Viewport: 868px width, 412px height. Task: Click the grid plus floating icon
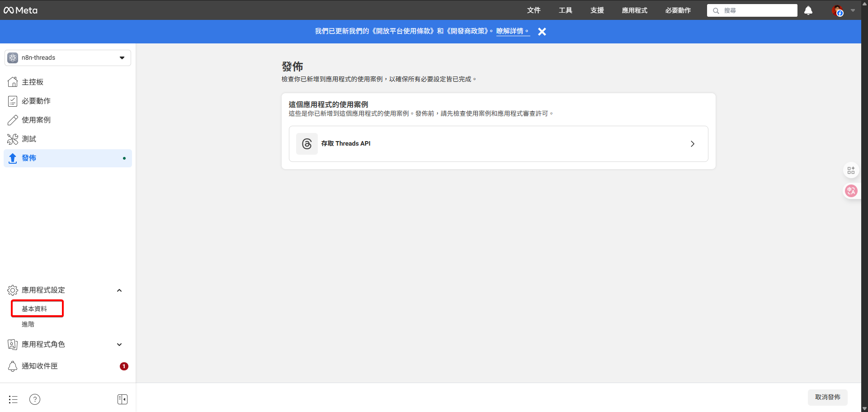851,170
